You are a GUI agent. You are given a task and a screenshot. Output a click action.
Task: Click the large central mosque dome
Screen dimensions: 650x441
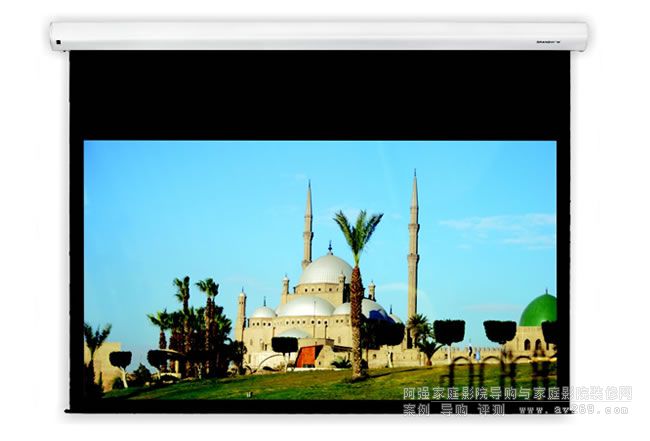(326, 270)
